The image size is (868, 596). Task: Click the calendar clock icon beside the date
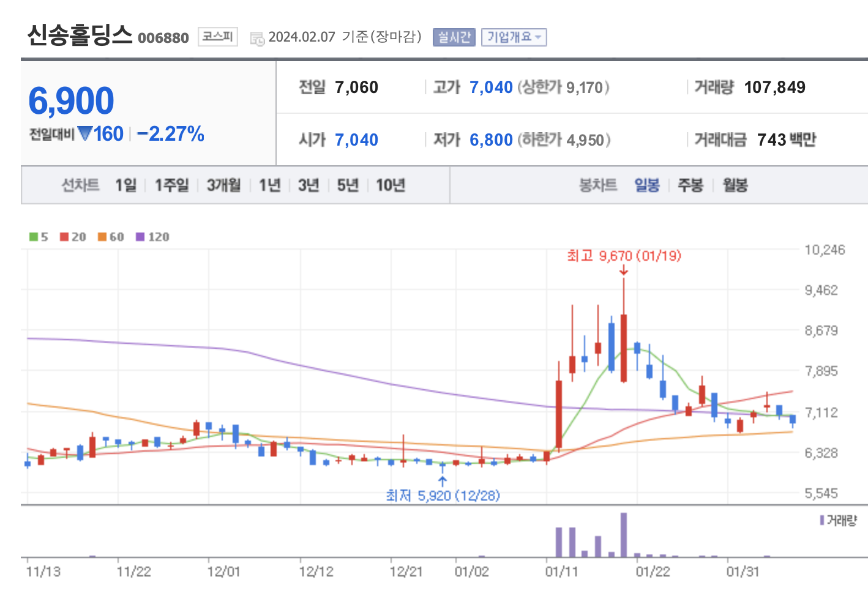click(257, 38)
